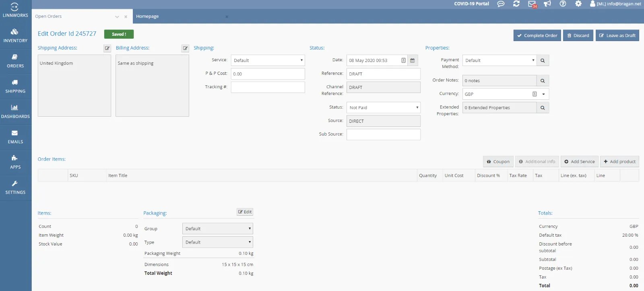Click the sync refresh icon in header

[x=516, y=4]
